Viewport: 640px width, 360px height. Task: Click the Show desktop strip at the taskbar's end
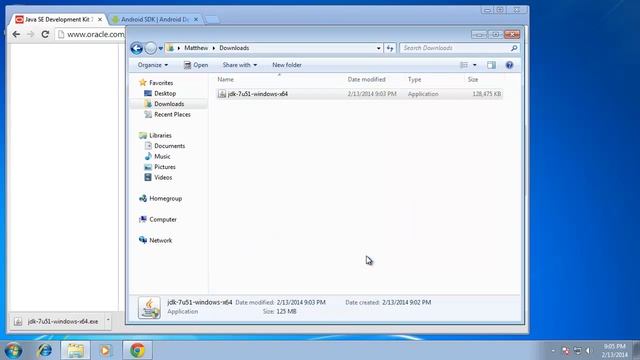(636, 351)
